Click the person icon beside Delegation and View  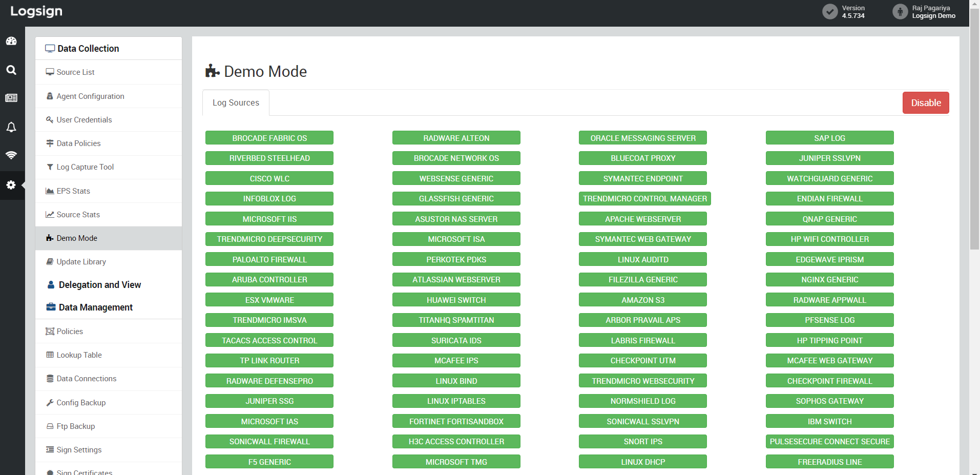51,285
